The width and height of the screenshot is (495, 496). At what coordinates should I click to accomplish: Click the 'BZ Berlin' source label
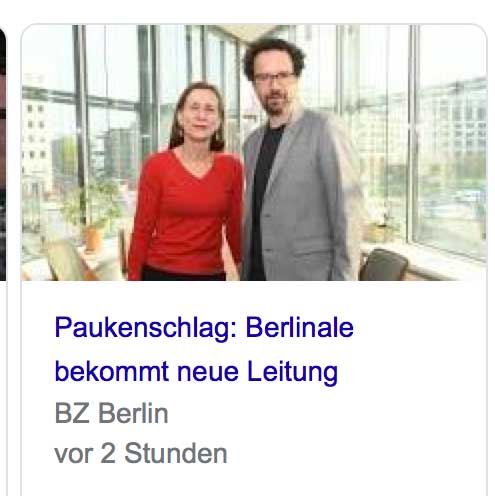coord(111,413)
